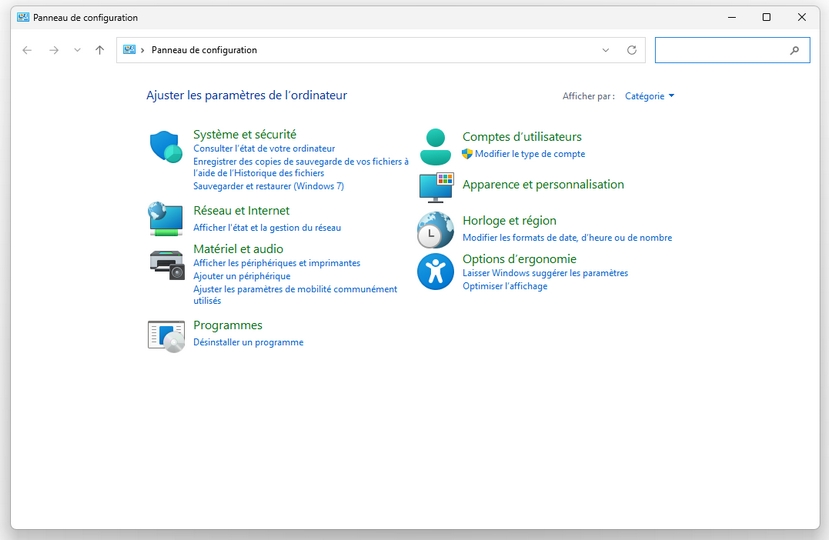Open Modifier le type de compte
This screenshot has height=540, width=829.
tap(530, 154)
